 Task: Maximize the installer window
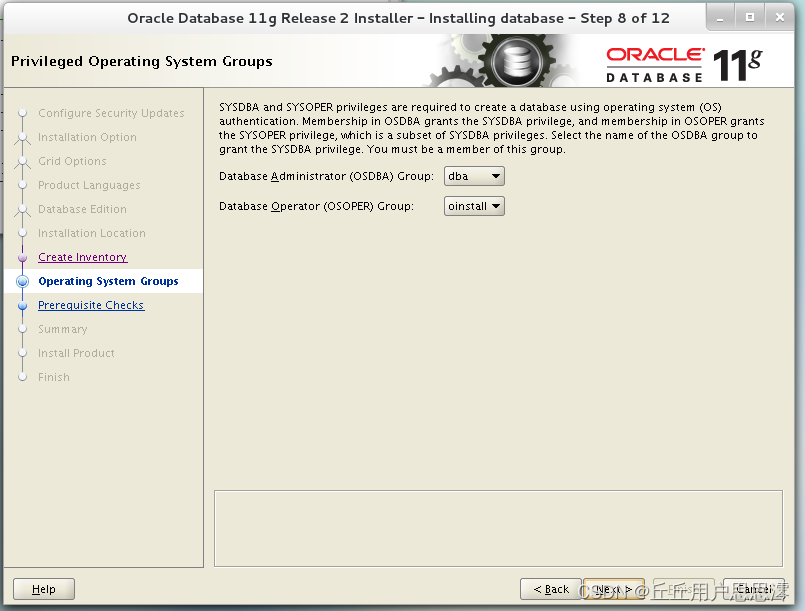pyautogui.click(x=750, y=18)
